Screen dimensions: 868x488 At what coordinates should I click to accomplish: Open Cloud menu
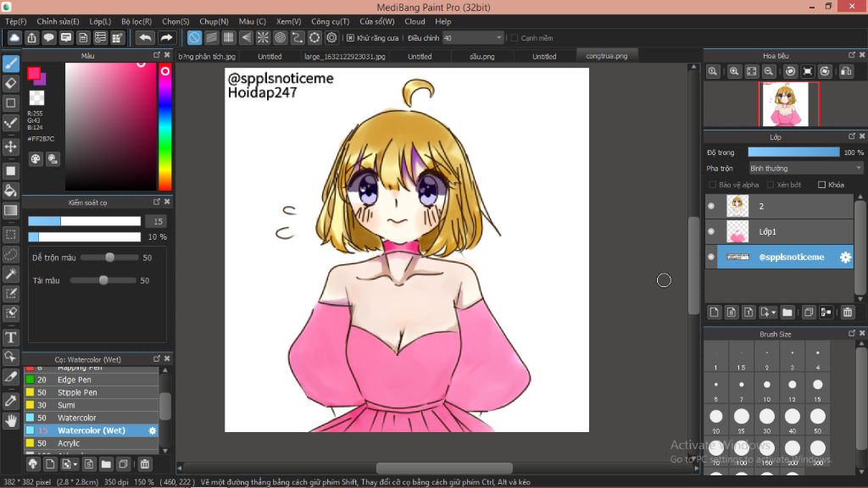point(415,21)
